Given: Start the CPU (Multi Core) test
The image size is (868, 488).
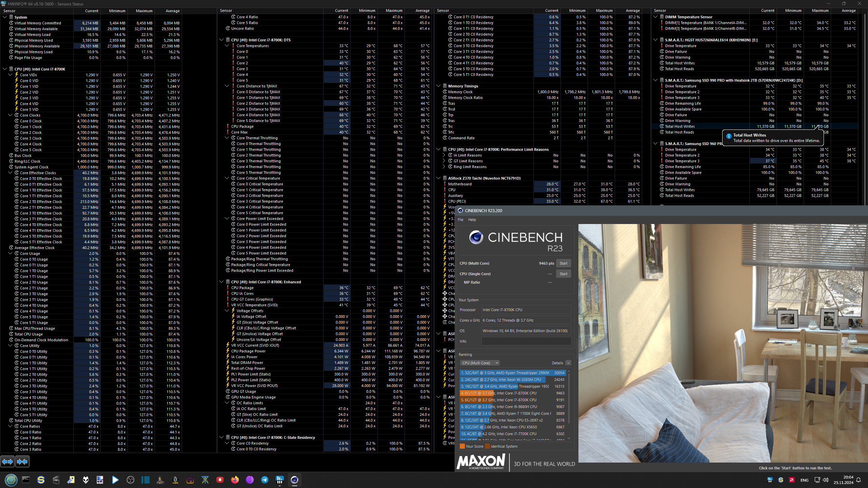Looking at the screenshot, I should tap(563, 263).
